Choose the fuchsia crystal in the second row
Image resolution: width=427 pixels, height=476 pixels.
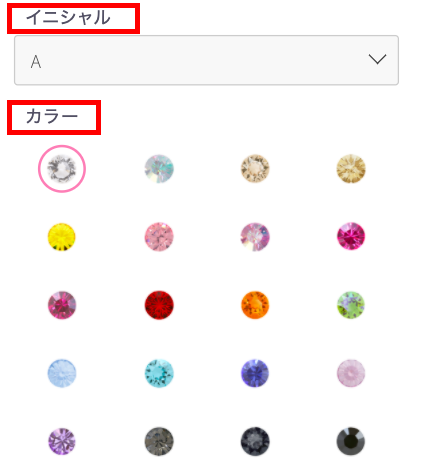pyautogui.click(x=351, y=236)
